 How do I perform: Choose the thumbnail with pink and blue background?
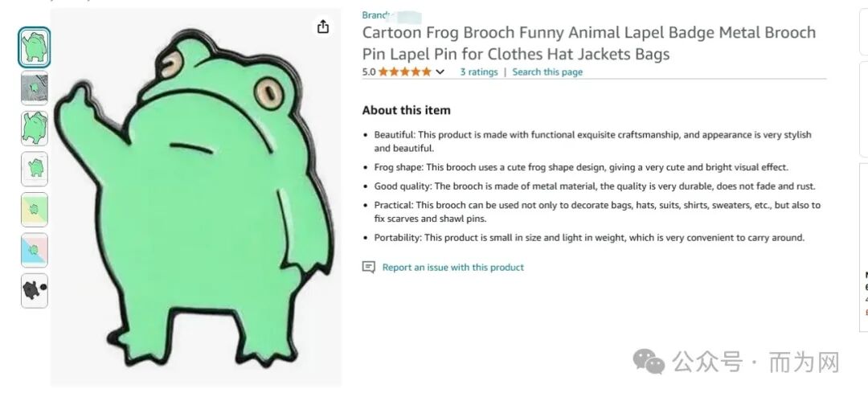pyautogui.click(x=35, y=250)
